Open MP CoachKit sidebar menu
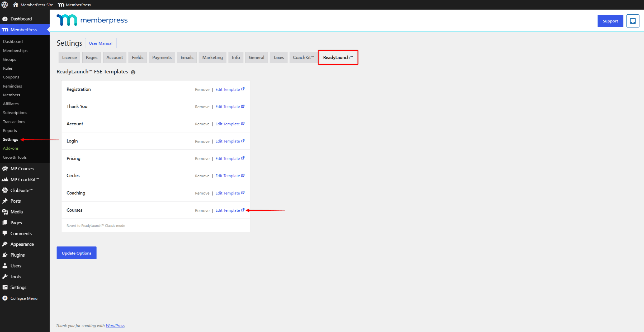 [25, 179]
